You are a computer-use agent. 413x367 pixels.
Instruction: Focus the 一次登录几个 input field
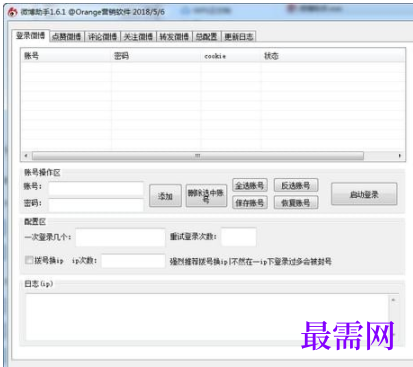pyautogui.click(x=120, y=237)
